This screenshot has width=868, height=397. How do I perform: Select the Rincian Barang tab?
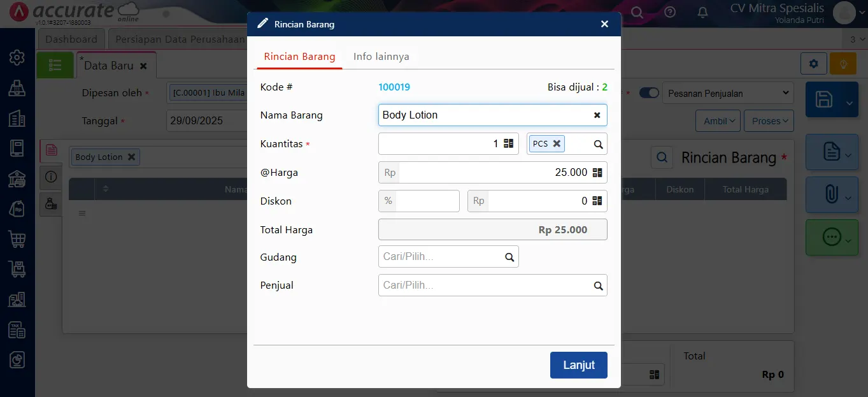tap(299, 56)
